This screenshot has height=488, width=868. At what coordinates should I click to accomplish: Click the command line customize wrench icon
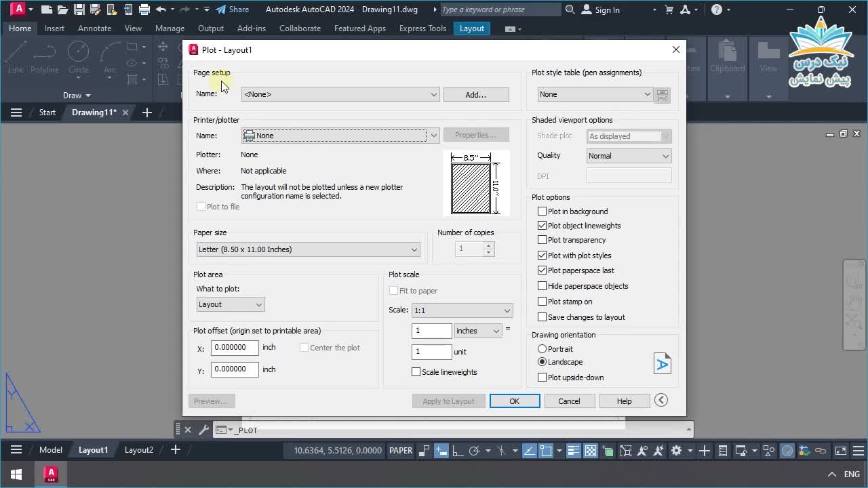click(203, 430)
